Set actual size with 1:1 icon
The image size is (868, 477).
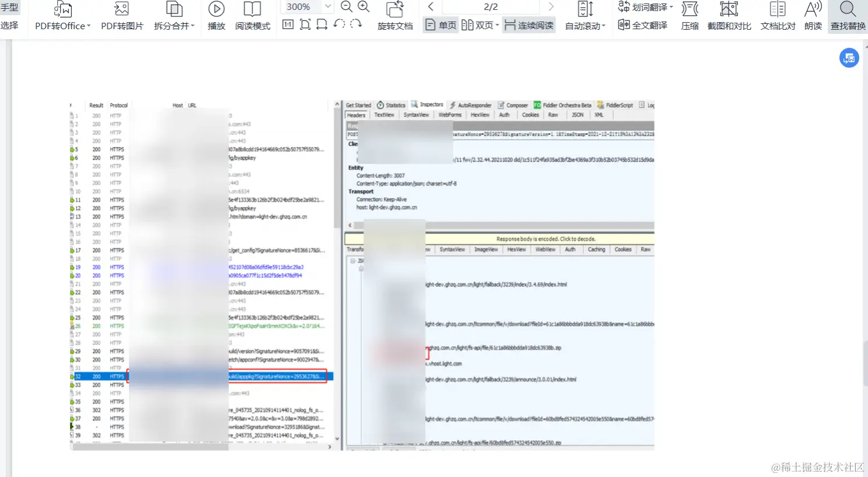click(x=288, y=24)
